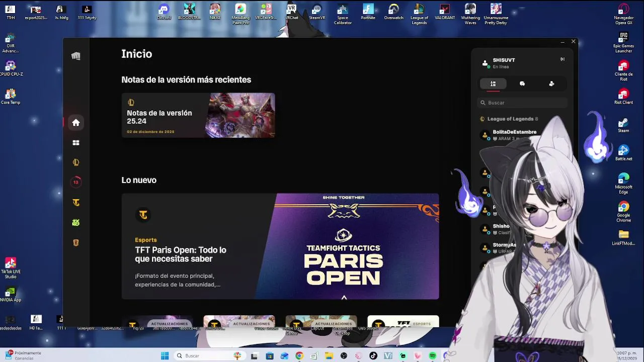Switch to the chat messages tab

(x=522, y=84)
